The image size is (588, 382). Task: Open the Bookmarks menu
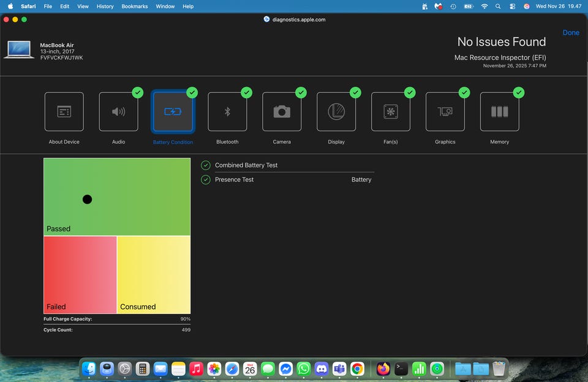click(134, 6)
